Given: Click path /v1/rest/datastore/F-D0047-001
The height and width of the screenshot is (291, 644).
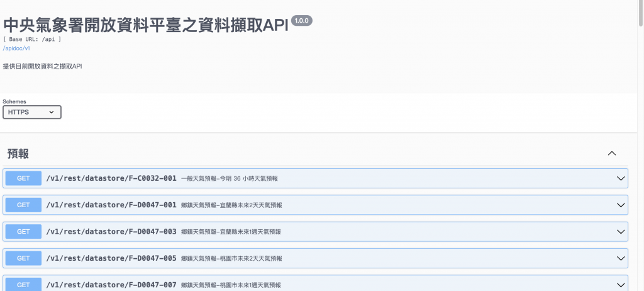Looking at the screenshot, I should 111,205.
